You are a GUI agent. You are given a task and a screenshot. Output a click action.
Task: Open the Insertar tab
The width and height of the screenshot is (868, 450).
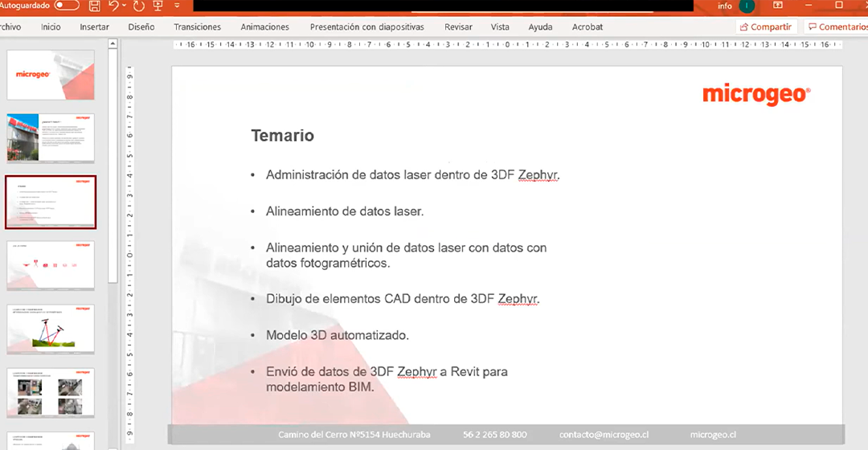click(94, 27)
